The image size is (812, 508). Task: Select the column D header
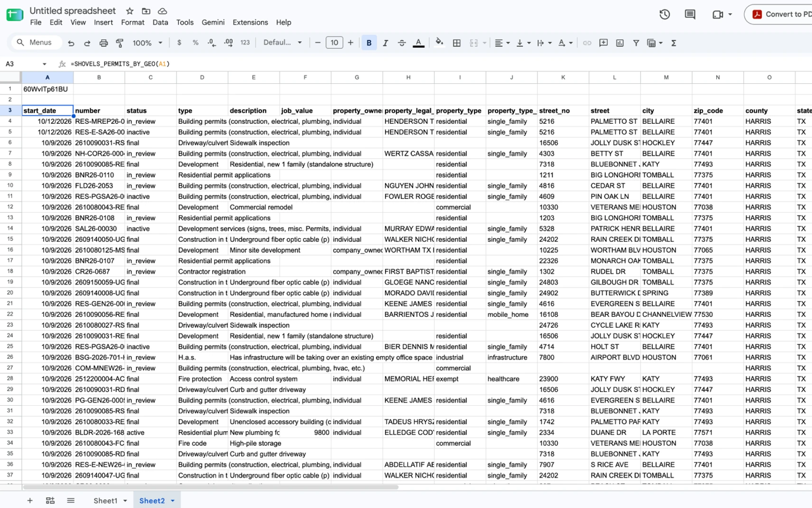pos(202,77)
